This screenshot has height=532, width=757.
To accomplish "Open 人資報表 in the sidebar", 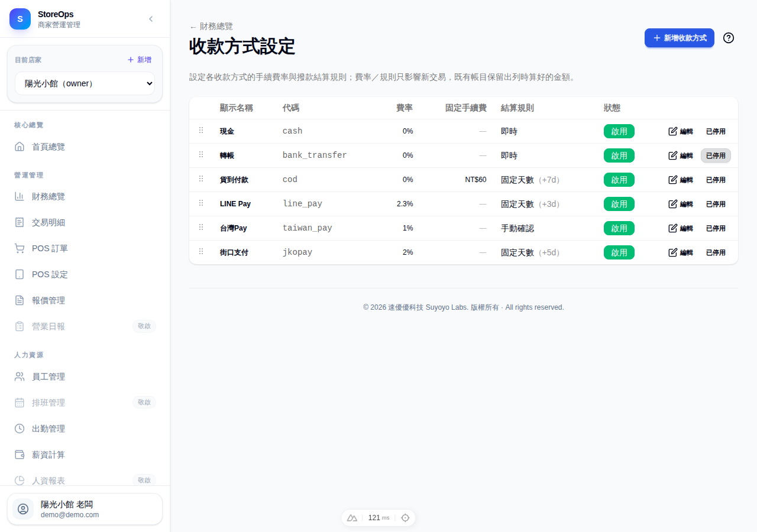I will click(85, 481).
